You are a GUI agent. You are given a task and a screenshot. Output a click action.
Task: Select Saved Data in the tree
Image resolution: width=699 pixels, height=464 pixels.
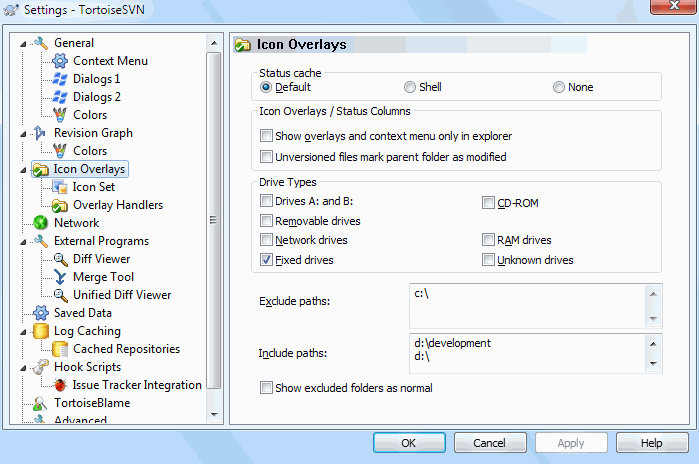pos(82,313)
